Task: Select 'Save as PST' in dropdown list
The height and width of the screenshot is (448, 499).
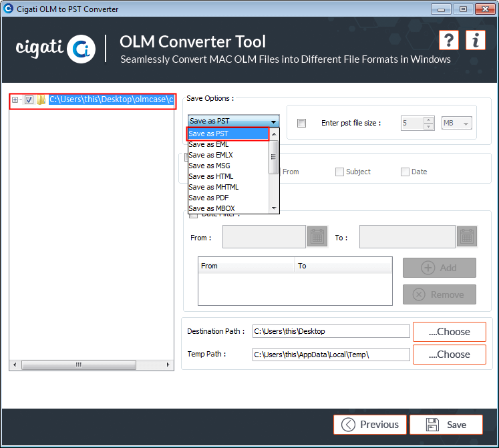Action: tap(228, 134)
